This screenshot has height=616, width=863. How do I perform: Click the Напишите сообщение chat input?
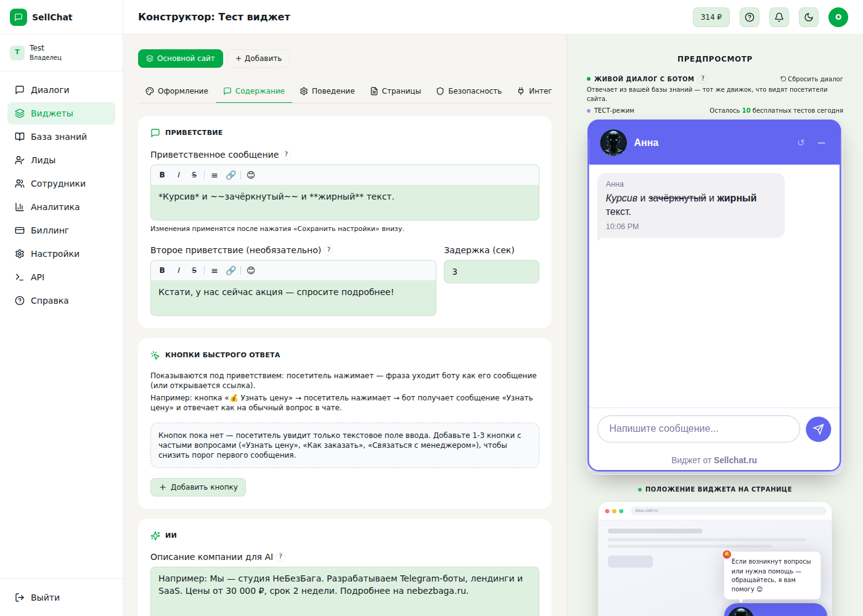click(698, 429)
